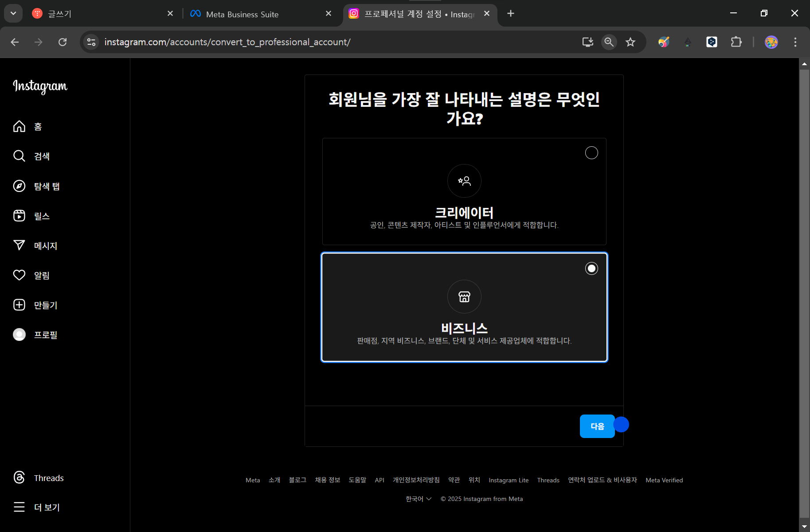Go back with browser back arrow
This screenshot has height=532, width=810.
[15, 42]
